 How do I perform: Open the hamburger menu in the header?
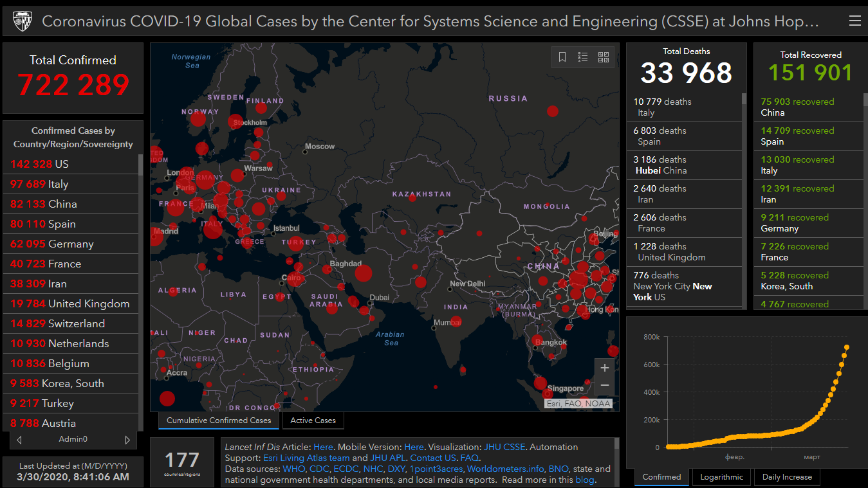point(854,21)
